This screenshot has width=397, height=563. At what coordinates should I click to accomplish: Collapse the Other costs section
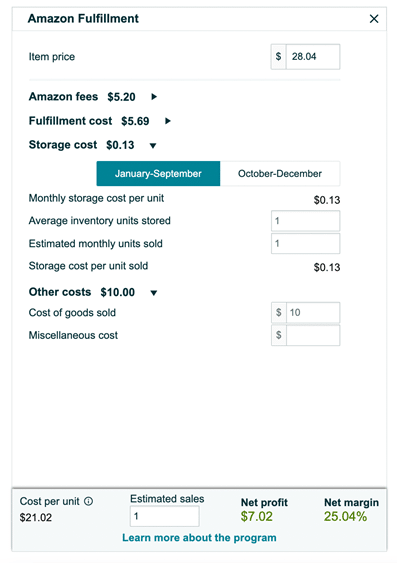tap(154, 293)
